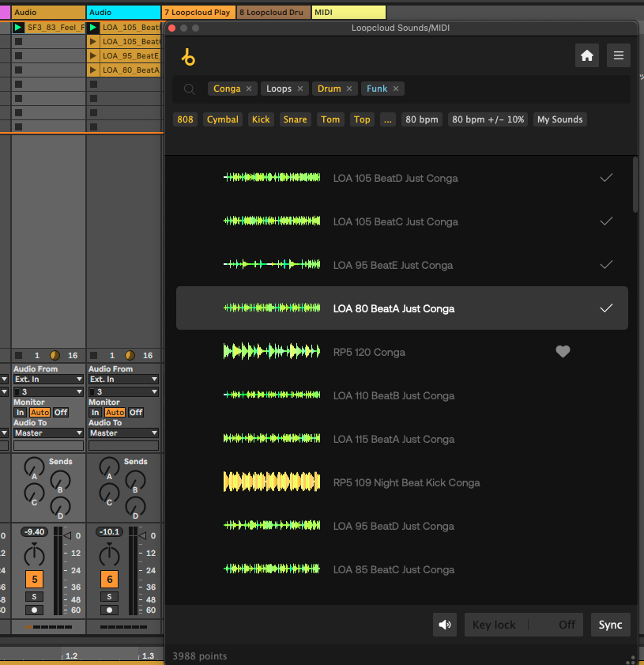Click the heart on RP5 120 Conga
This screenshot has width=644, height=665.
click(563, 352)
